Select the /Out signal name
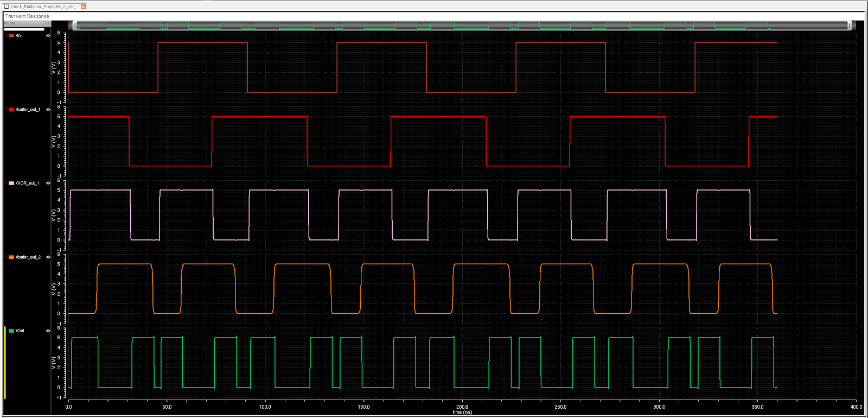 click(20, 331)
